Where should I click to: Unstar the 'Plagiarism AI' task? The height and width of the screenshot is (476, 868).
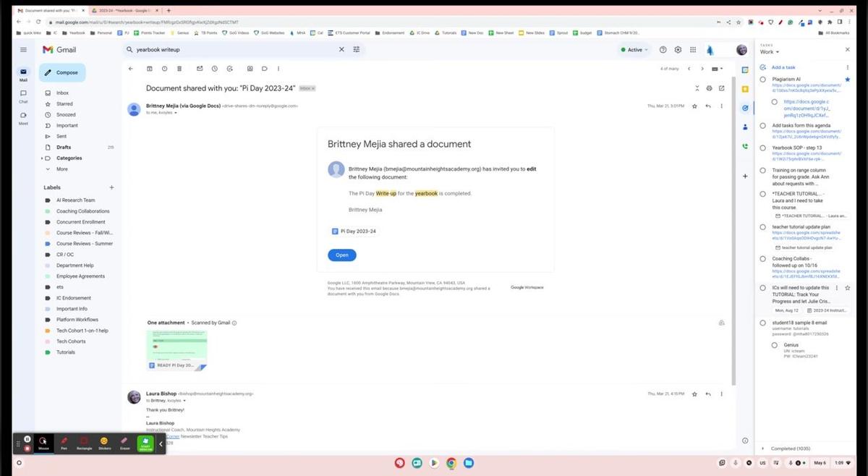[x=848, y=79]
